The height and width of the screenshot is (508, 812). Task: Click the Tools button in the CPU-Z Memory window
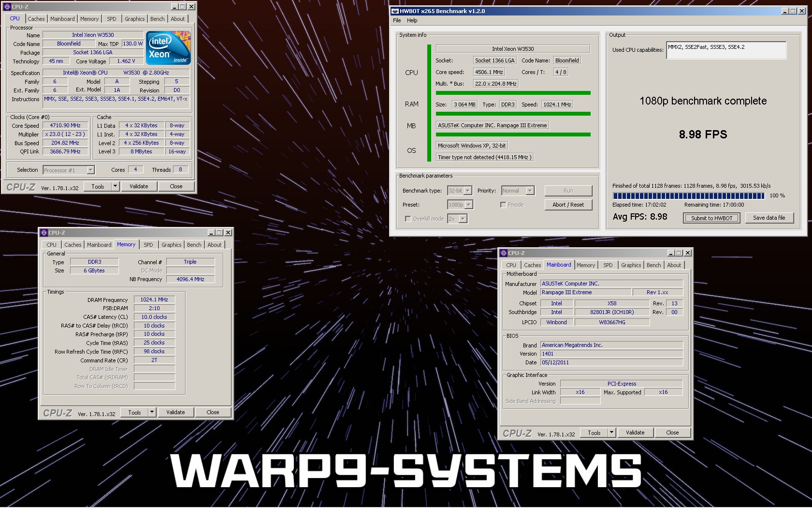click(135, 412)
